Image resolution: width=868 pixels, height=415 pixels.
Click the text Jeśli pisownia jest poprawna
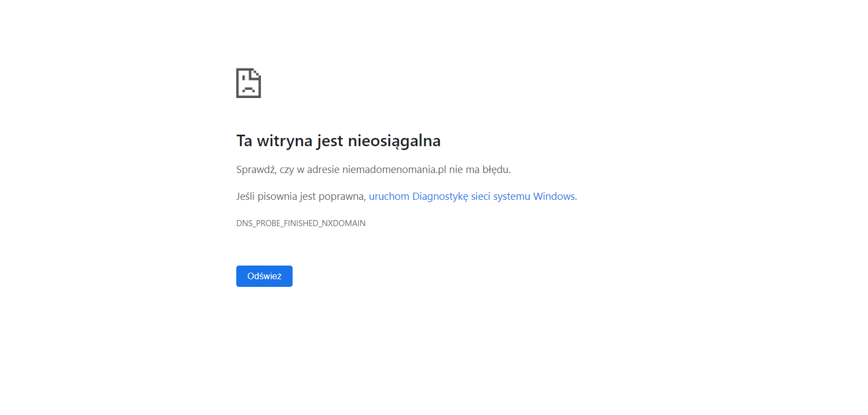[300, 197]
